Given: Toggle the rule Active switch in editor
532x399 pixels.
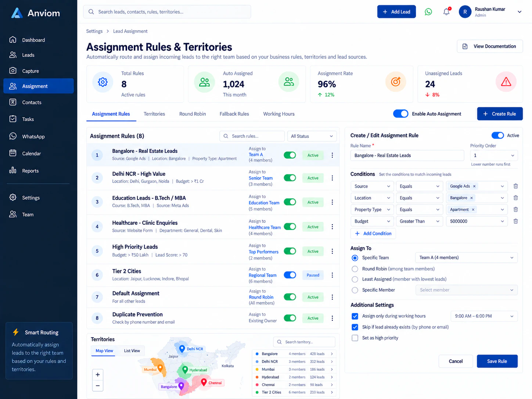Looking at the screenshot, I should click(x=498, y=136).
